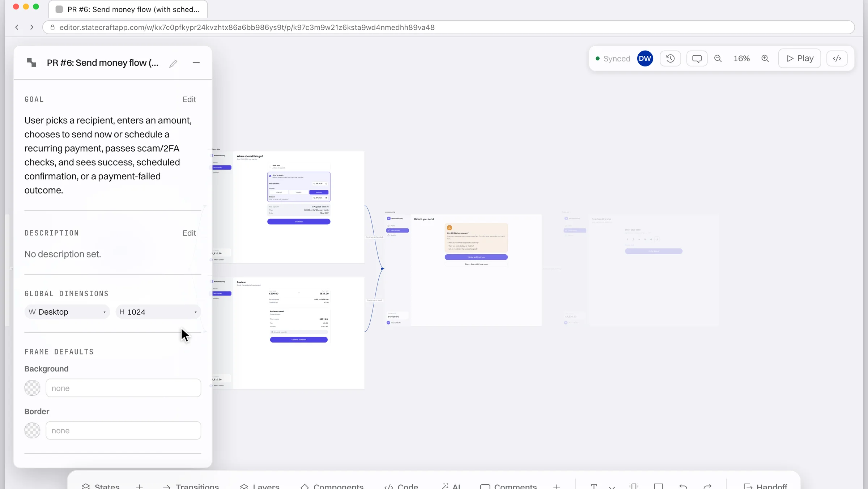
Task: Click the undo arrow in bottom toolbar
Action: 683,486
